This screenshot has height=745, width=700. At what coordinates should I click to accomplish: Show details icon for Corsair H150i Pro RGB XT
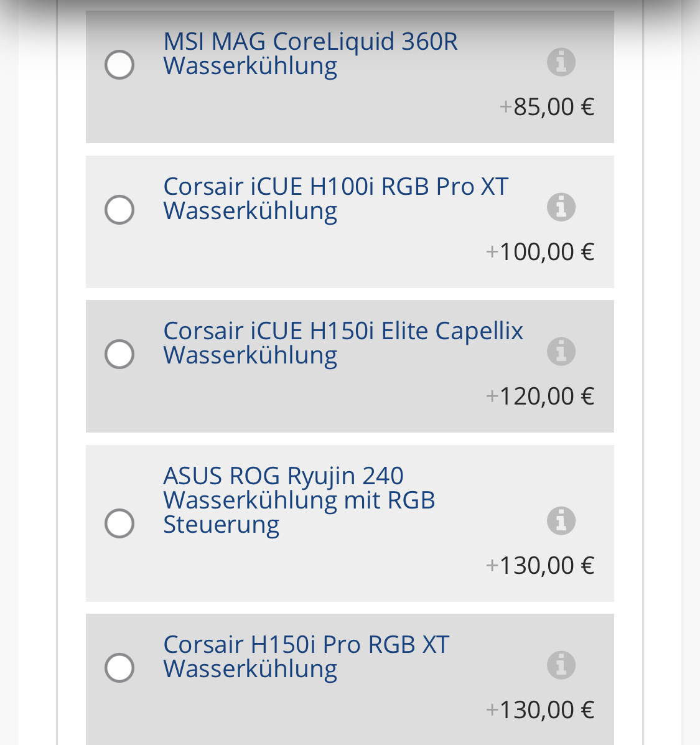(x=561, y=665)
